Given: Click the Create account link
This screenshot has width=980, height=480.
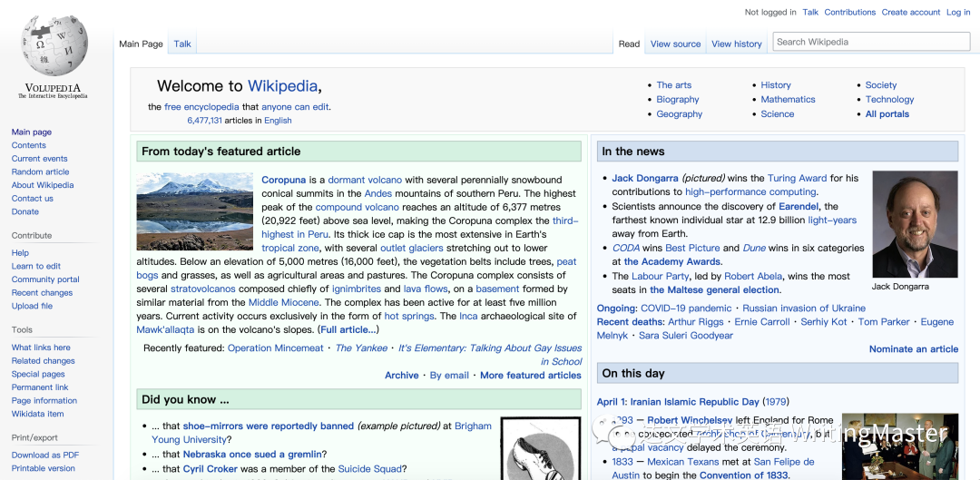Looking at the screenshot, I should click(911, 12).
